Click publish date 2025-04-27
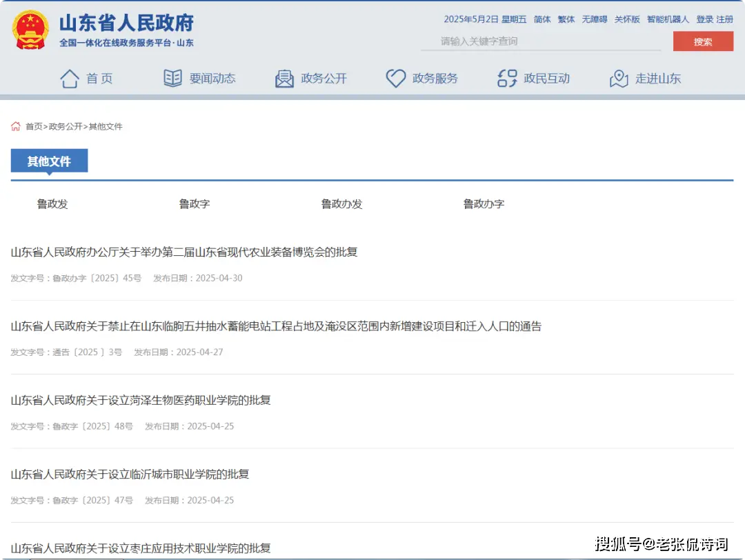Screen dimensions: 745x560 coord(199,352)
